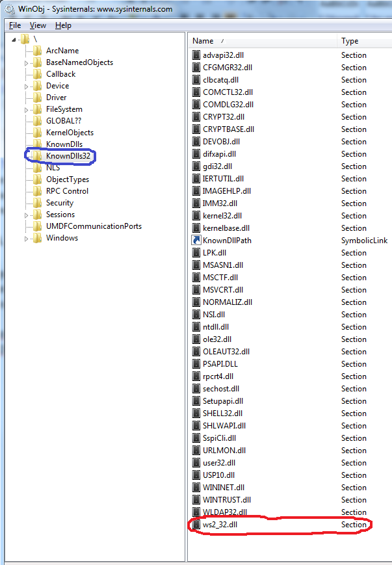Click the ObjectTypes folder icon
392x565 pixels.
(38, 179)
